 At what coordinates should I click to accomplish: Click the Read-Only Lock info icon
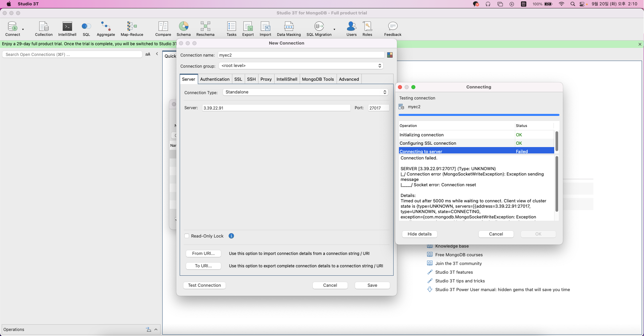[x=231, y=236]
